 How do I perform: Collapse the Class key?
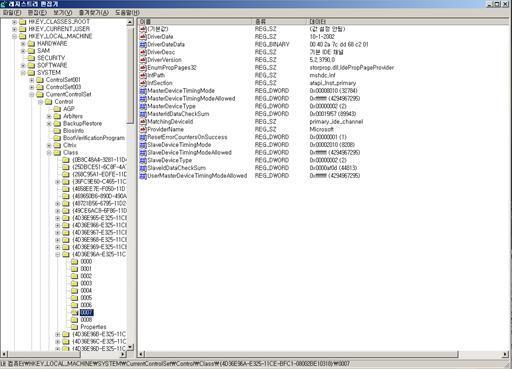click(x=49, y=153)
